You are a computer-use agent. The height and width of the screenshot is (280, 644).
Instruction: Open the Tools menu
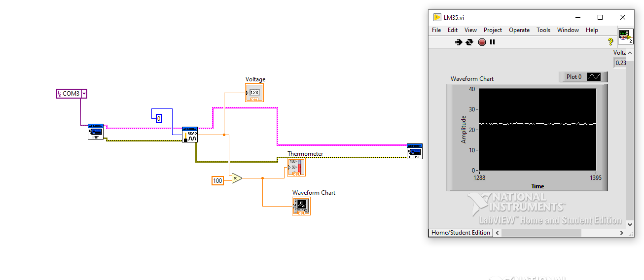[x=543, y=30]
